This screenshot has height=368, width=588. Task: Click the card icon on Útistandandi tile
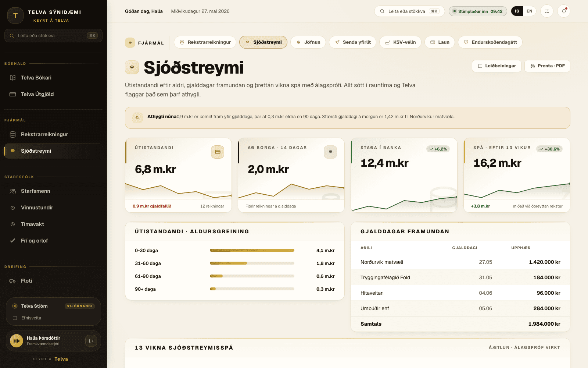pyautogui.click(x=218, y=152)
